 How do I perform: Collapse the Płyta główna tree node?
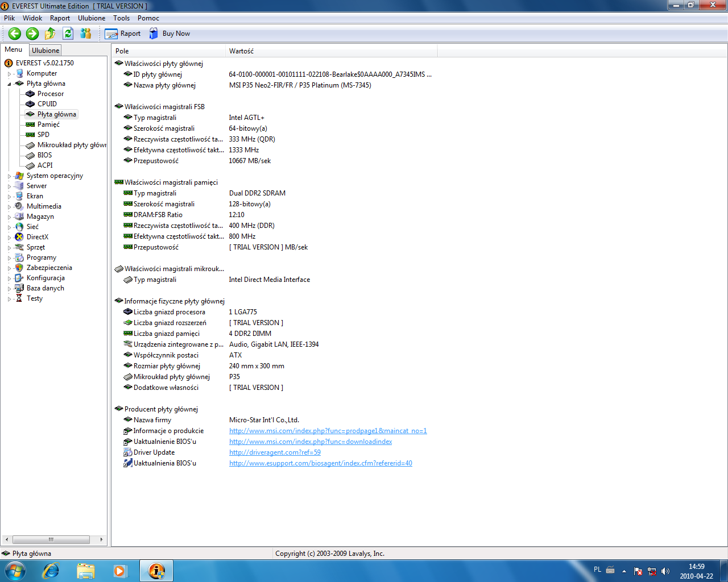9,84
